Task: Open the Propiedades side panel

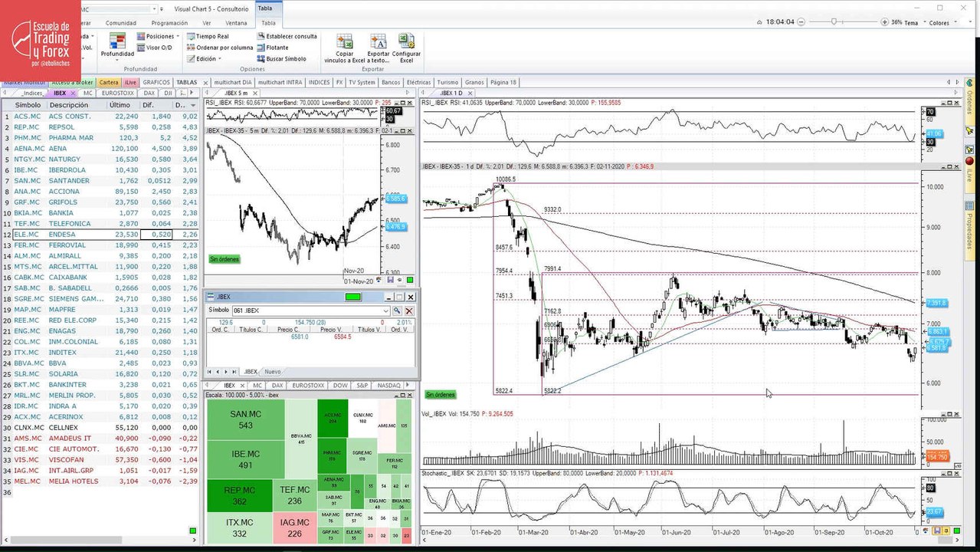Action: [x=969, y=231]
